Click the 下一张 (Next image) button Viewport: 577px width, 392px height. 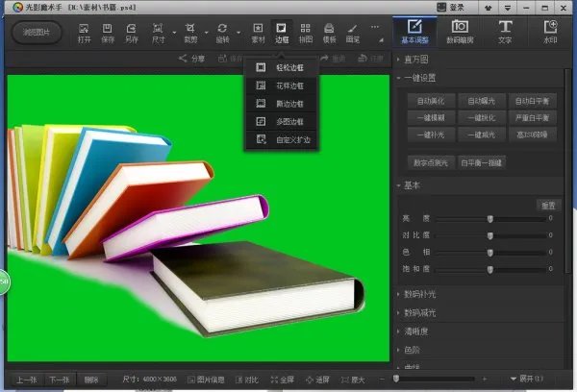click(60, 380)
